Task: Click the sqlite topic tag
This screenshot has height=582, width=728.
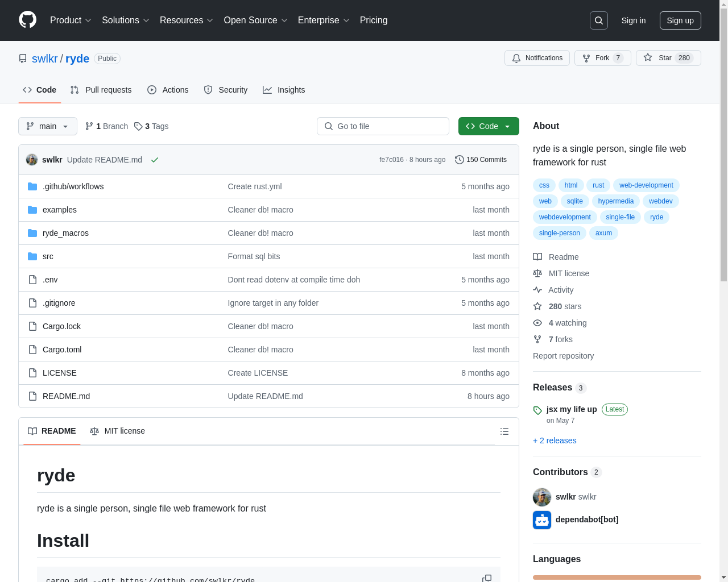Action: [x=574, y=201]
